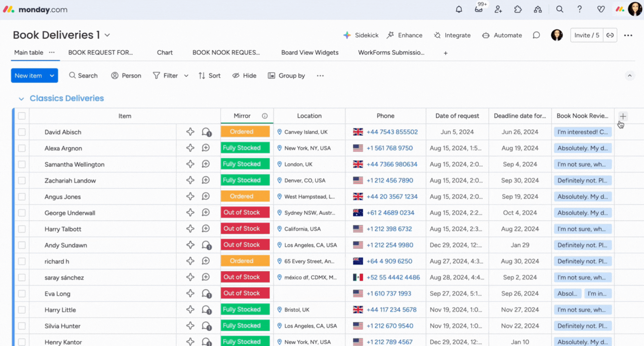644x346 pixels.
Task: Open the user profile avatar in top bar
Action: (634, 9)
